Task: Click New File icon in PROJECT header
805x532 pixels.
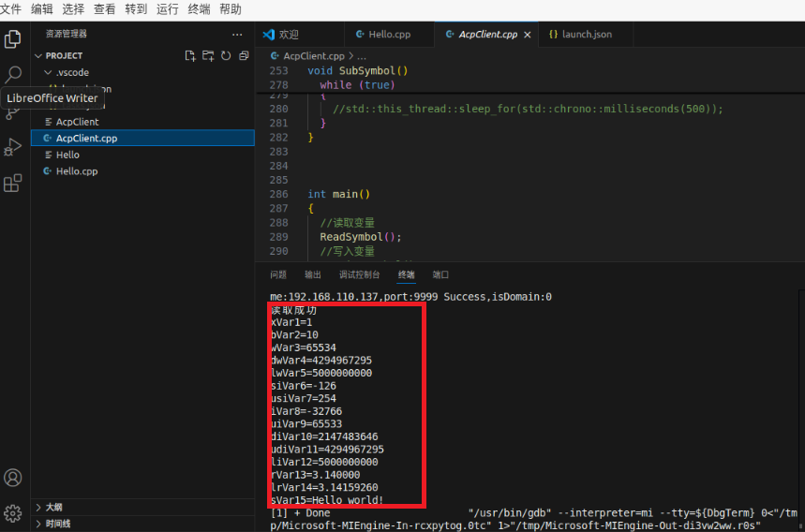Action: pos(190,55)
